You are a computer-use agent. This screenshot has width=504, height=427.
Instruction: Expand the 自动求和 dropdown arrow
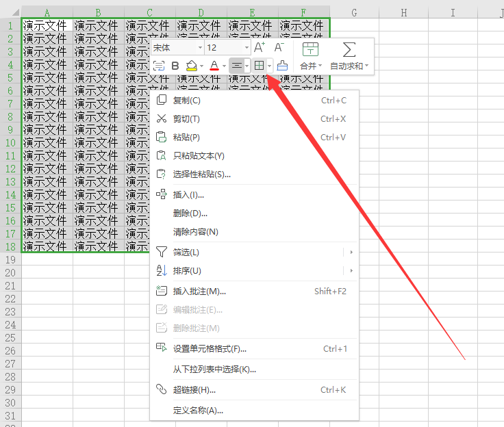[367, 66]
